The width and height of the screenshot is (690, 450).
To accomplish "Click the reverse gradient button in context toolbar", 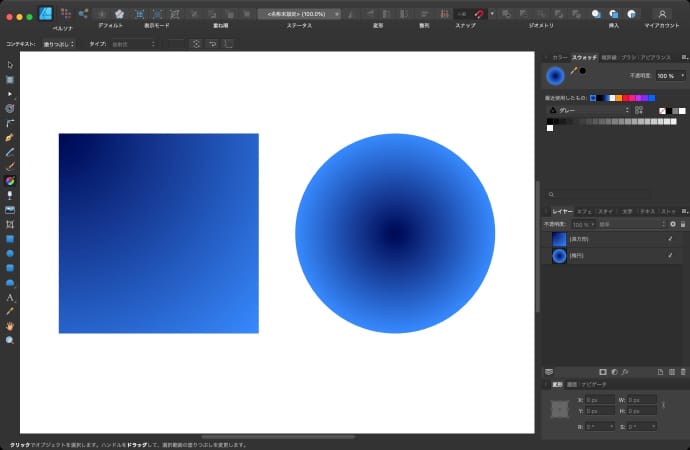I will click(x=213, y=44).
